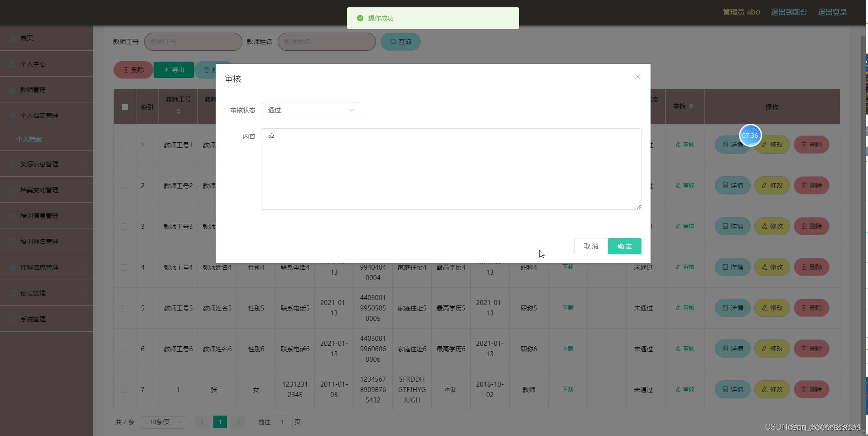868x436 pixels.
Task: Click the 教师姓名 search input
Action: [327, 42]
